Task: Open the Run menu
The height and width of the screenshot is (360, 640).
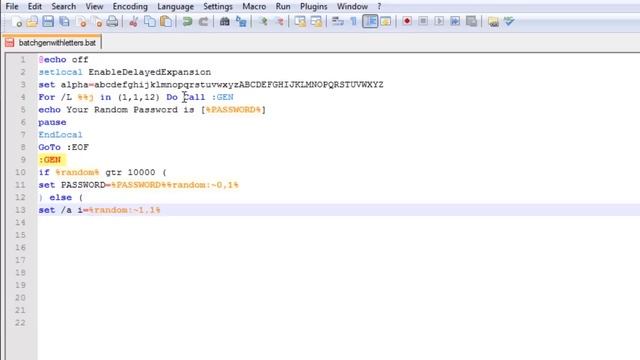Action: point(283,7)
